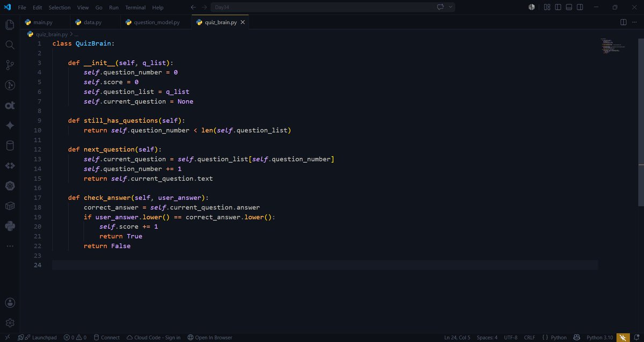Open the database cylinder view in activity bar

point(10,146)
